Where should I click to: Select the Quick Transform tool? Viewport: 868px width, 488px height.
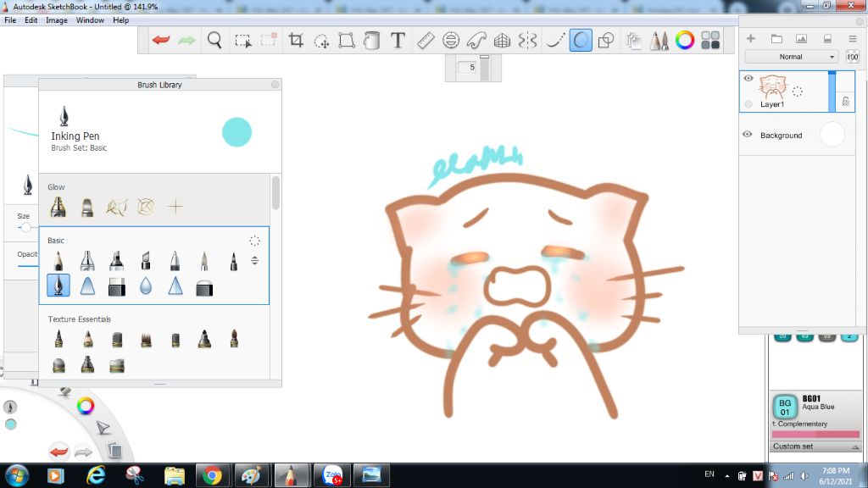point(321,41)
